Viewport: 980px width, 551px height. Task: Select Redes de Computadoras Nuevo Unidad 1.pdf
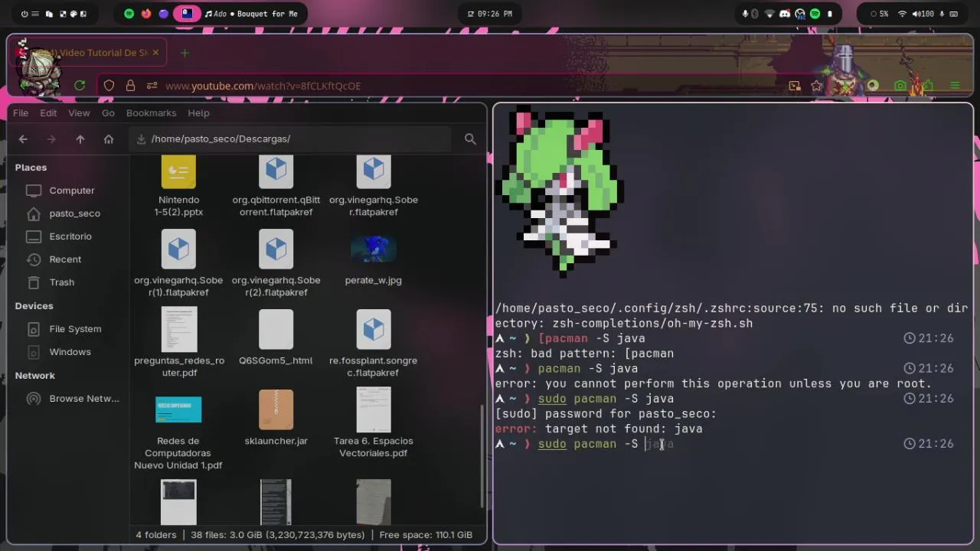click(x=178, y=432)
